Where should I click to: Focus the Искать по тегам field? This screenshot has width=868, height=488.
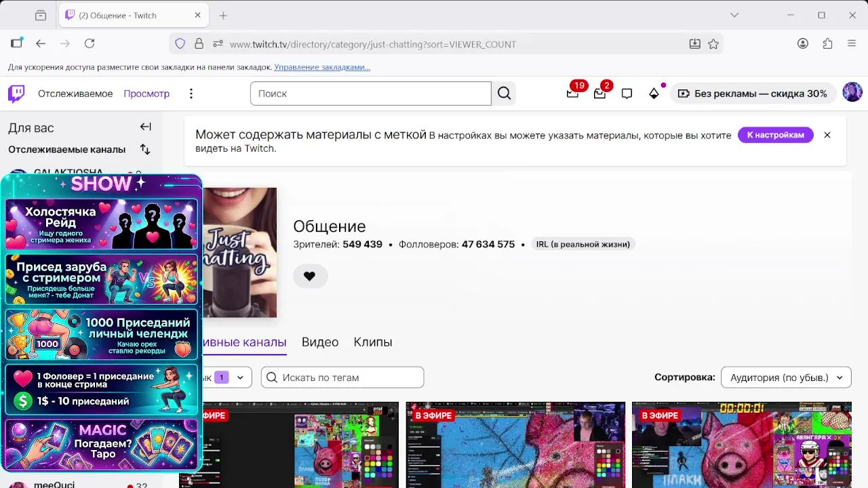342,378
